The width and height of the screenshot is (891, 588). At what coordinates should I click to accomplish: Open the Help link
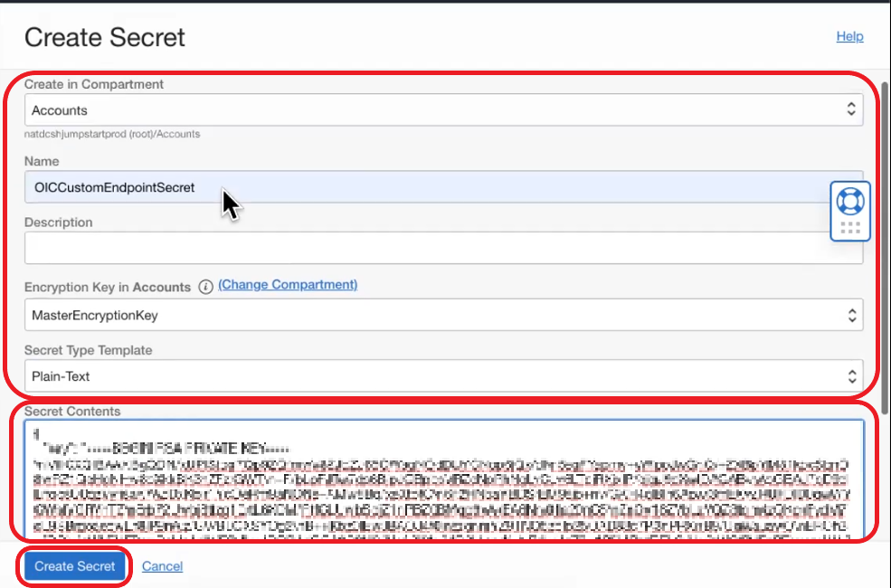[849, 36]
